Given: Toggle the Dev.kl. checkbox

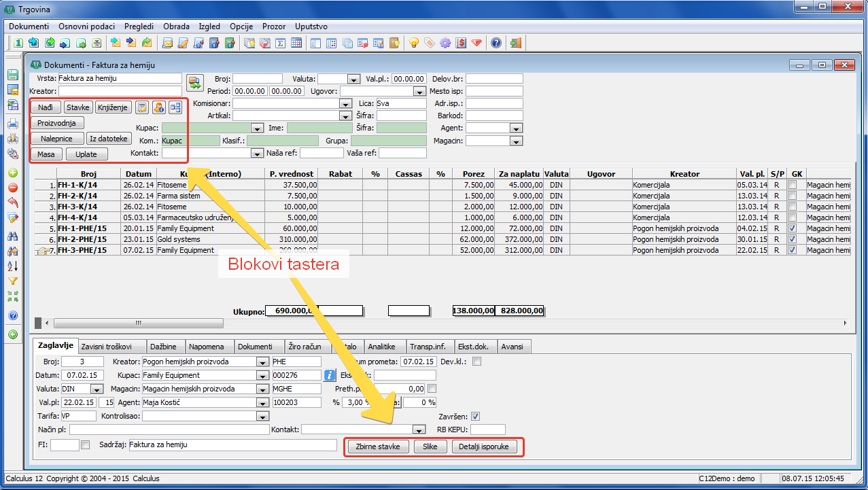Looking at the screenshot, I should coord(476,362).
